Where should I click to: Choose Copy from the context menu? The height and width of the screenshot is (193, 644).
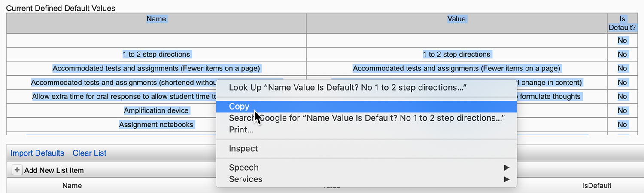click(239, 107)
